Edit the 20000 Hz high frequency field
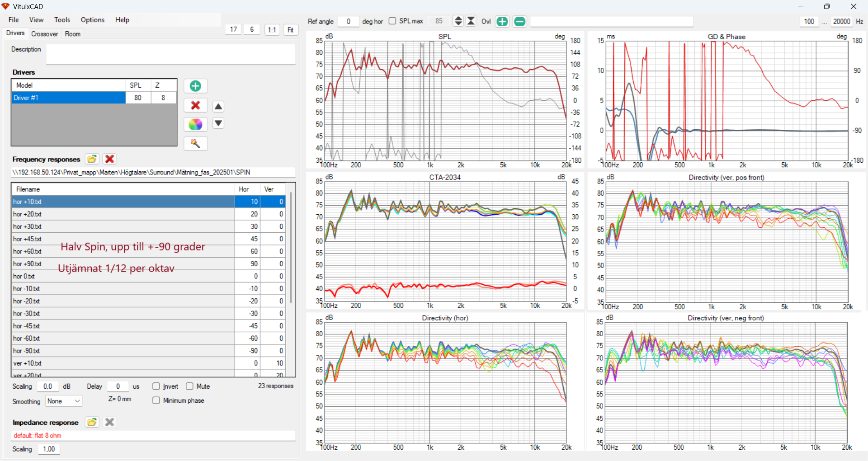Screen dimensions: 868x461 [841, 21]
